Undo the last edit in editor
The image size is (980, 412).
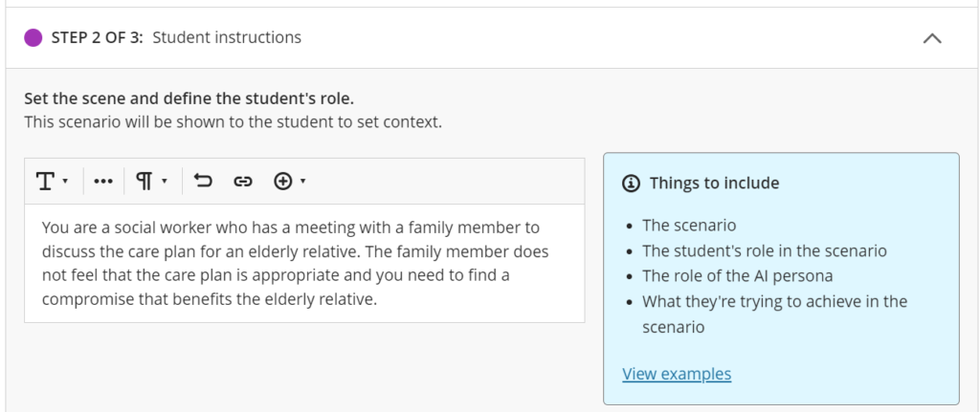[x=203, y=181]
